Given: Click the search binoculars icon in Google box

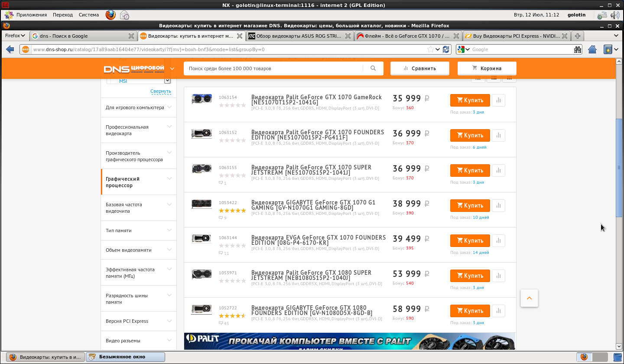Looking at the screenshot, I should point(578,49).
